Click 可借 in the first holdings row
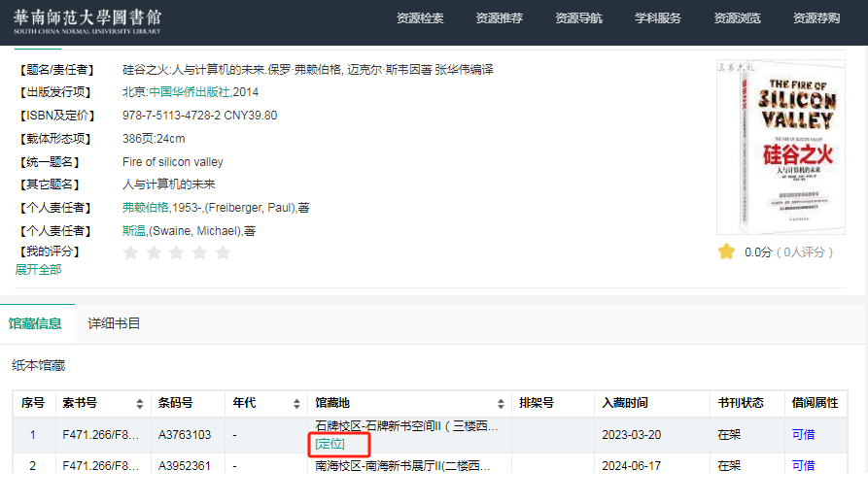Viewport: 868px width, 503px height. point(803,435)
